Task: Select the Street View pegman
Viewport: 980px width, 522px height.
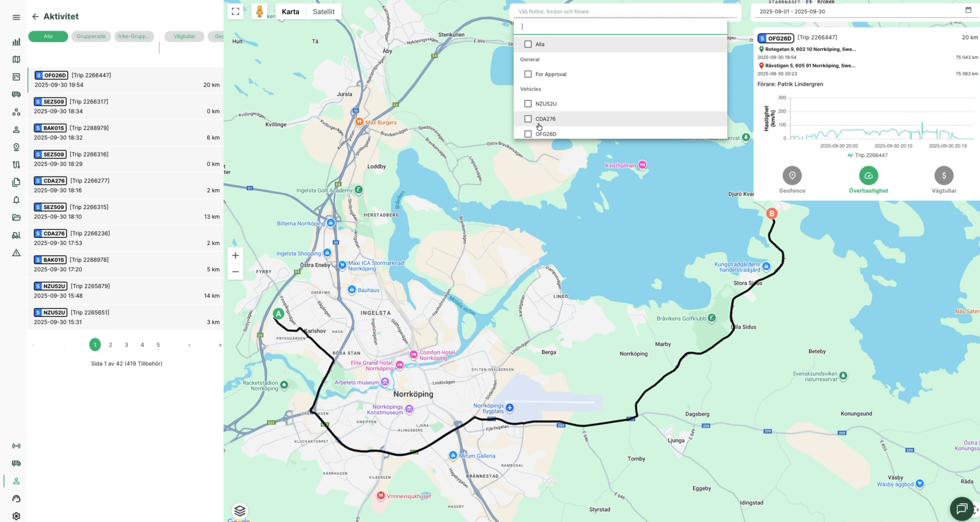Action: click(260, 11)
